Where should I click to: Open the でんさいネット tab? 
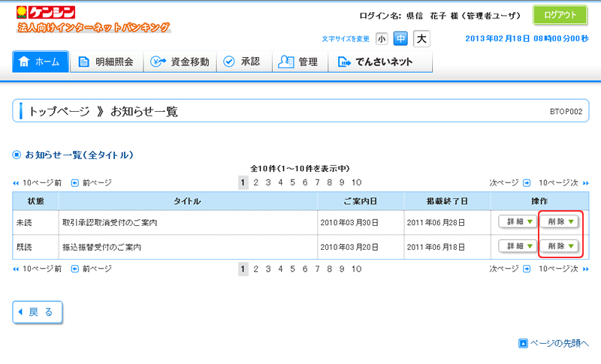tap(375, 62)
